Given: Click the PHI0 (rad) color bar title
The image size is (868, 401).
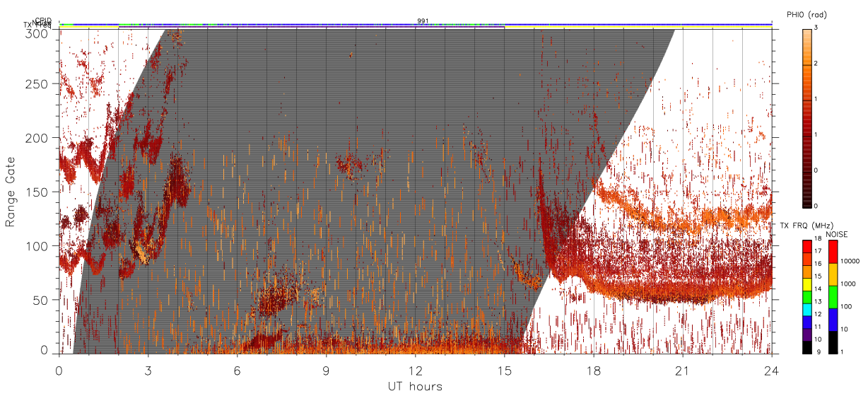Looking at the screenshot, I should click(807, 14).
